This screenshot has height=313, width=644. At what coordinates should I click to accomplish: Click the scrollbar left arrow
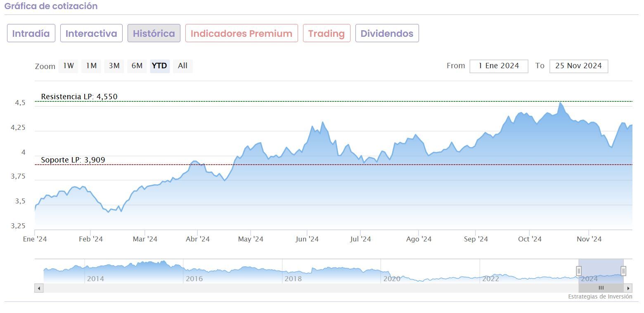[39, 288]
